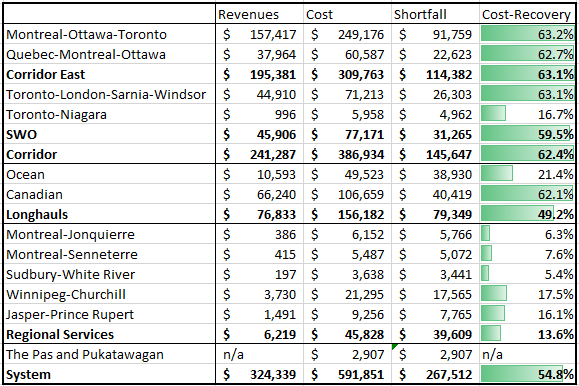
Task: Click the cost value 249,176
Action: (361, 34)
